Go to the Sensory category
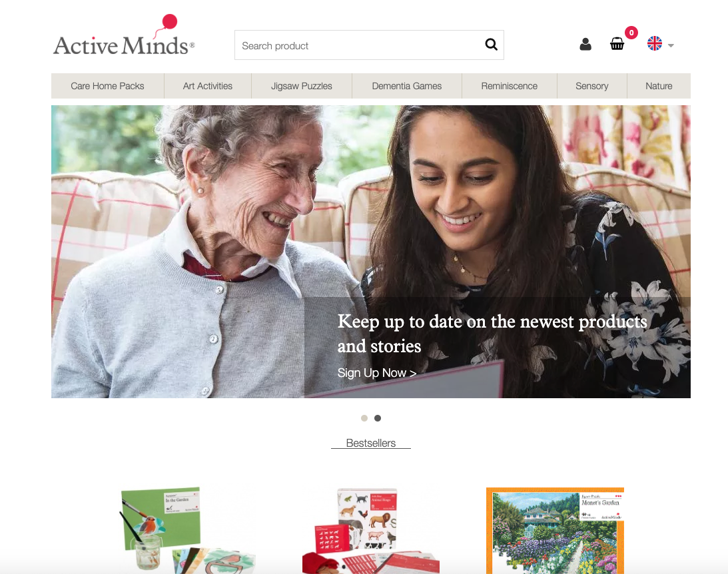The image size is (728, 574). coord(592,86)
